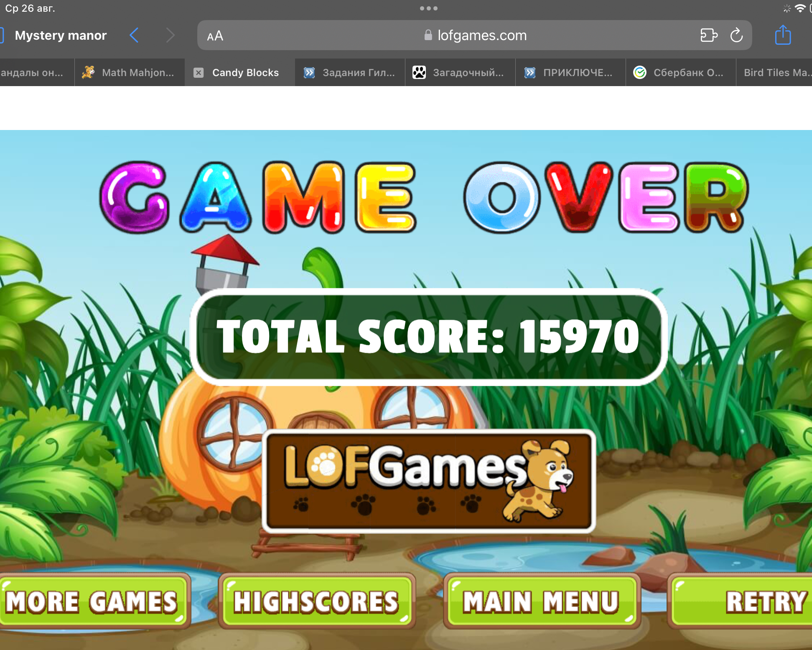Open the Mystery manor tab group

pyautogui.click(x=61, y=36)
